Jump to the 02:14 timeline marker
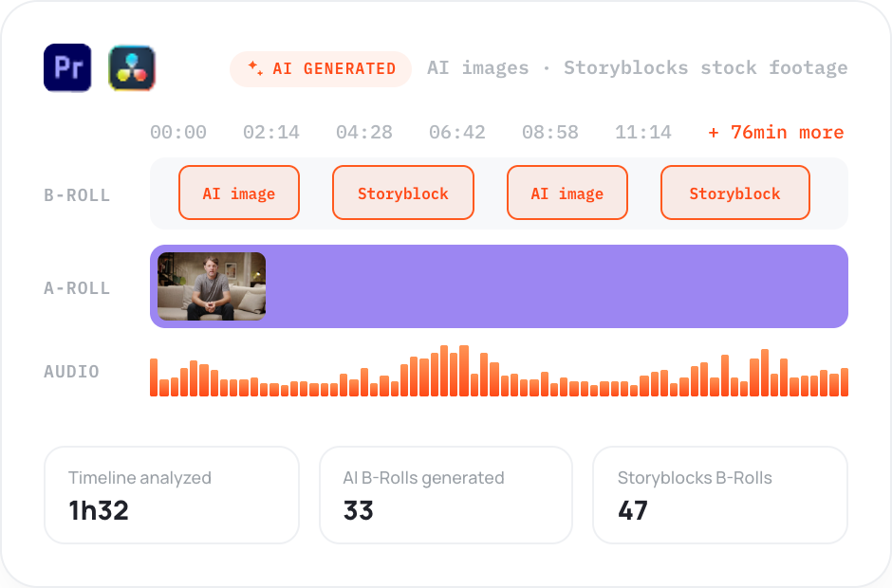Image resolution: width=892 pixels, height=588 pixels. 270,133
